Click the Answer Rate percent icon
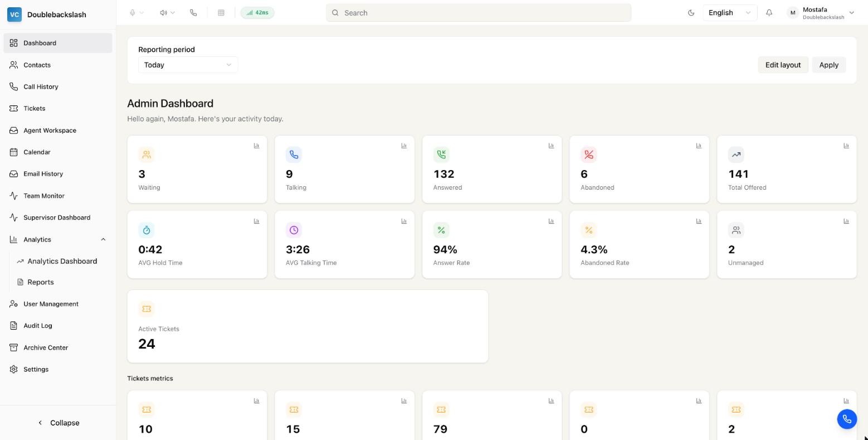Viewport: 868px width, 440px height. click(441, 230)
